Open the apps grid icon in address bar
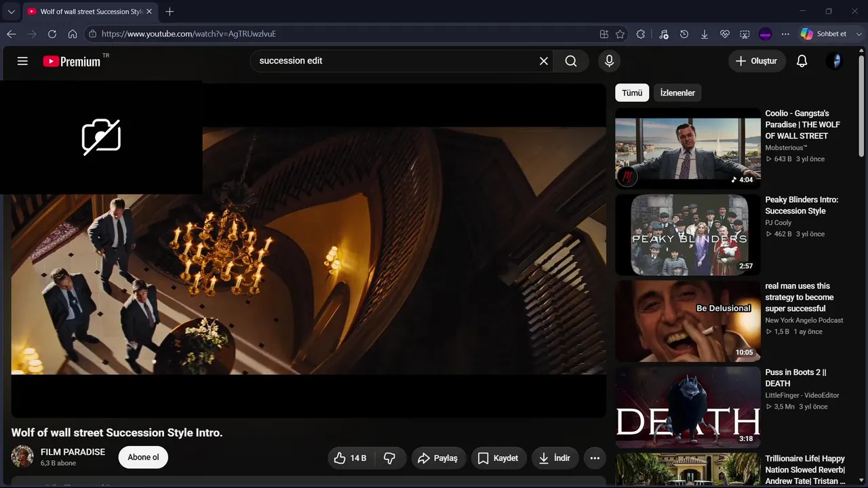Screen dimensions: 868x488 (x=604, y=34)
